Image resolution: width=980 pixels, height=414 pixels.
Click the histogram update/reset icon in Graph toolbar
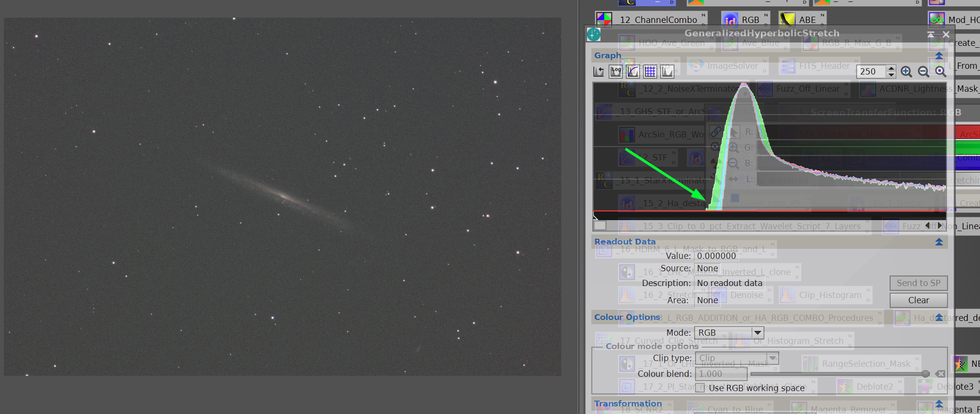click(599, 72)
